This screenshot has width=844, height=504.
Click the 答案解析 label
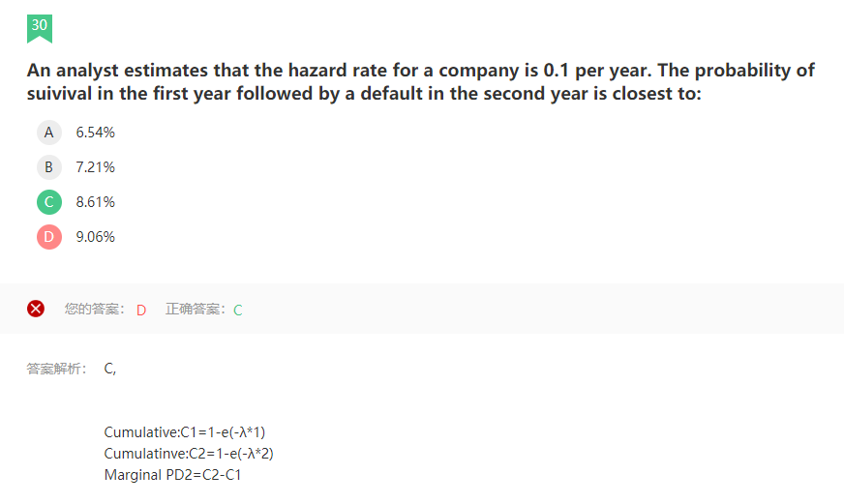56,369
